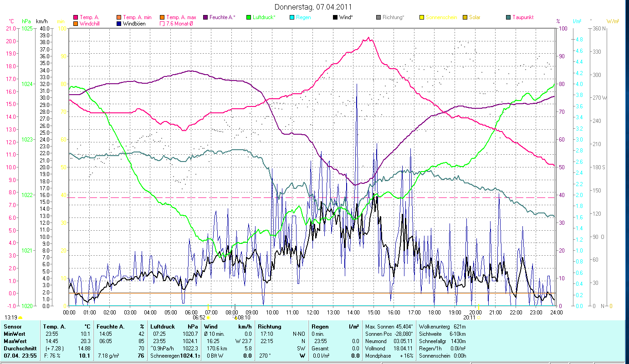The width and height of the screenshot is (629, 364).
Task: Click the Temp. A. max legend label
Action: 181,17
